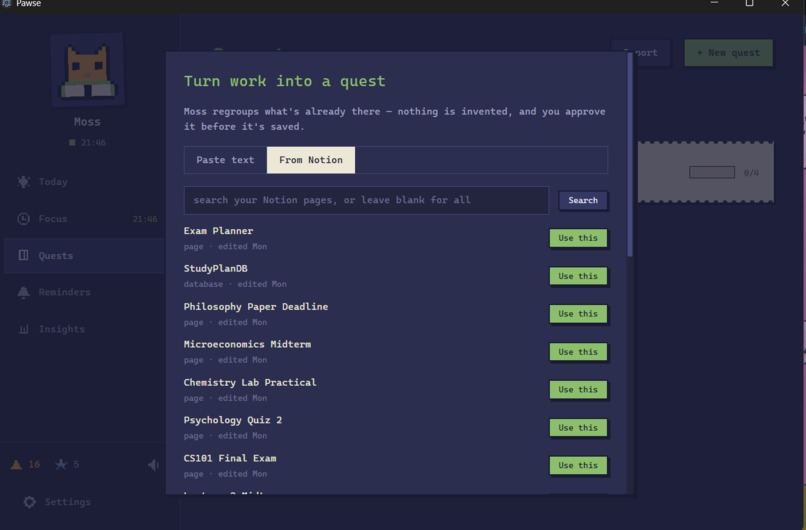Click the Focus timer 21:46 value

click(145, 219)
